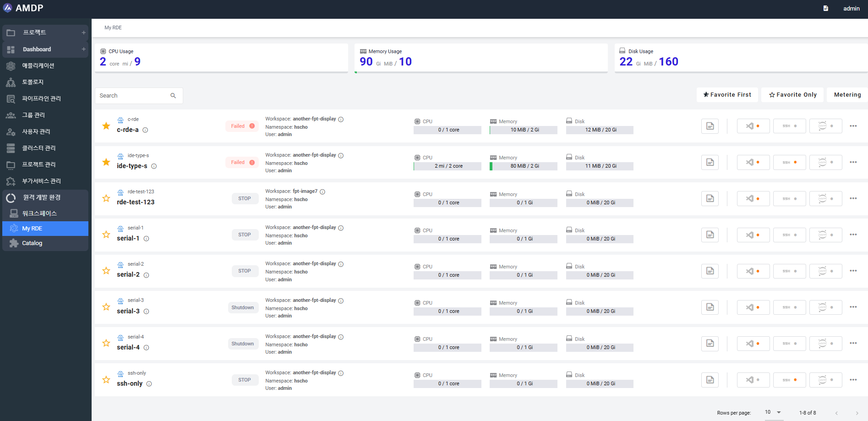Screen dimensions: 868x421
Task: Click the AMDP logo
Action: (x=23, y=8)
